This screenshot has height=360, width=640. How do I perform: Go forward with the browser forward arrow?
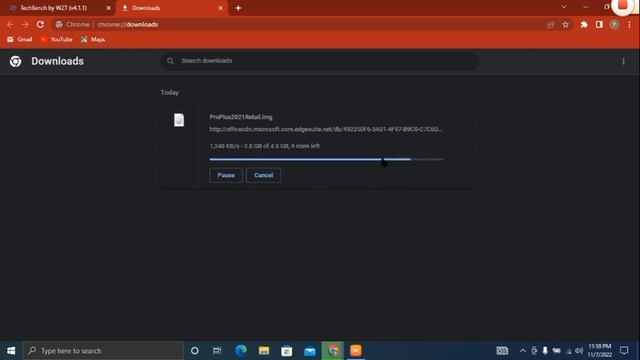[25, 25]
